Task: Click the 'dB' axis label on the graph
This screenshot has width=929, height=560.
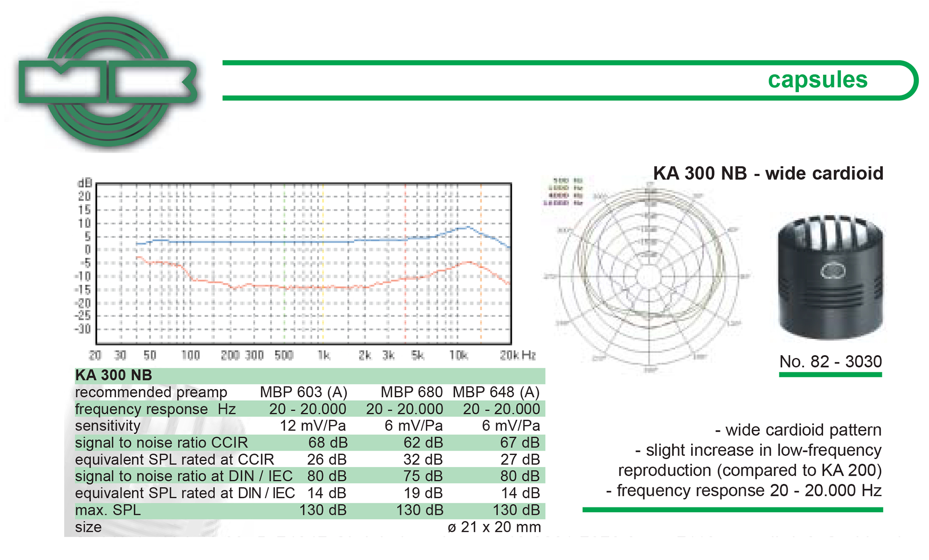Action: click(85, 183)
